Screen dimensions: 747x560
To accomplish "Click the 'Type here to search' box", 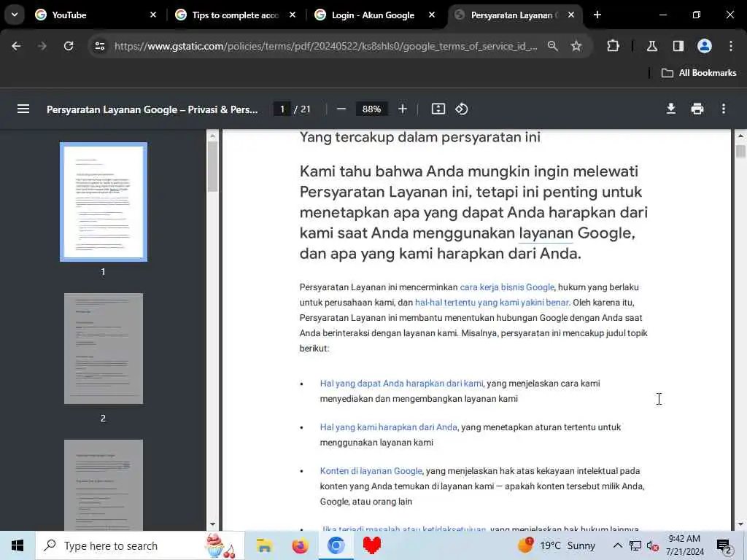I will tap(140, 545).
